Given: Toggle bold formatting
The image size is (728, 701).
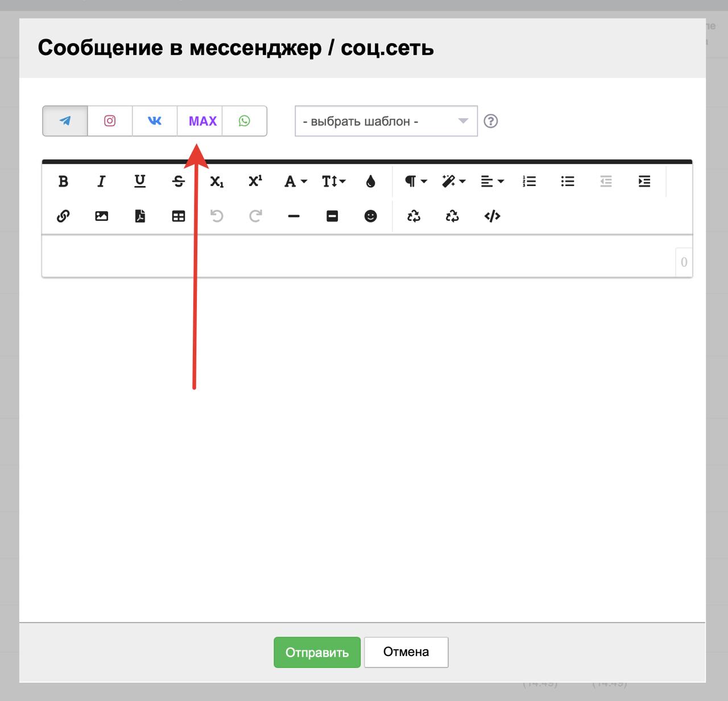Looking at the screenshot, I should point(63,182).
